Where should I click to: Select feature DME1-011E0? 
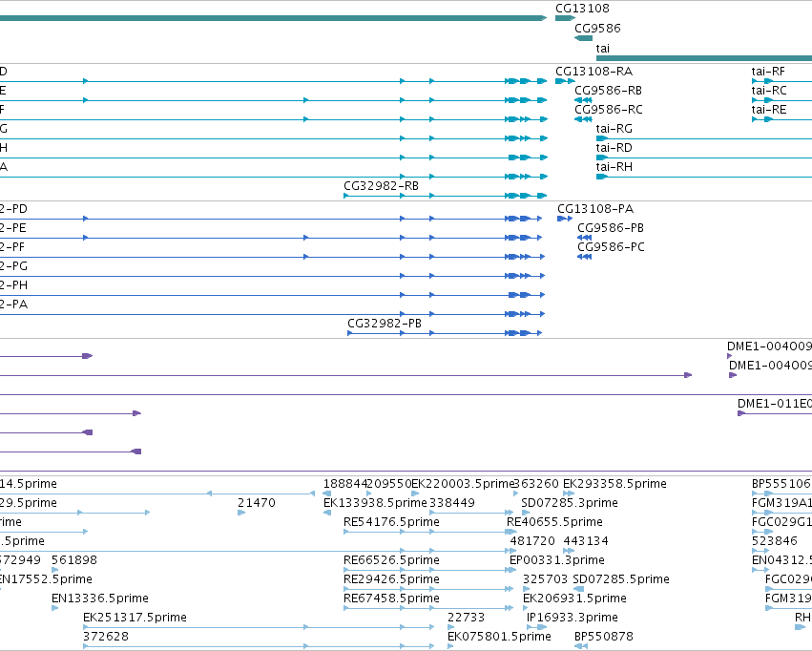(775, 404)
